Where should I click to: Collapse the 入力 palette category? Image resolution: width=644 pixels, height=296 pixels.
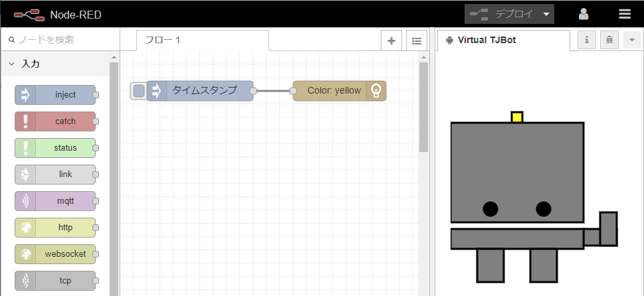click(55, 64)
